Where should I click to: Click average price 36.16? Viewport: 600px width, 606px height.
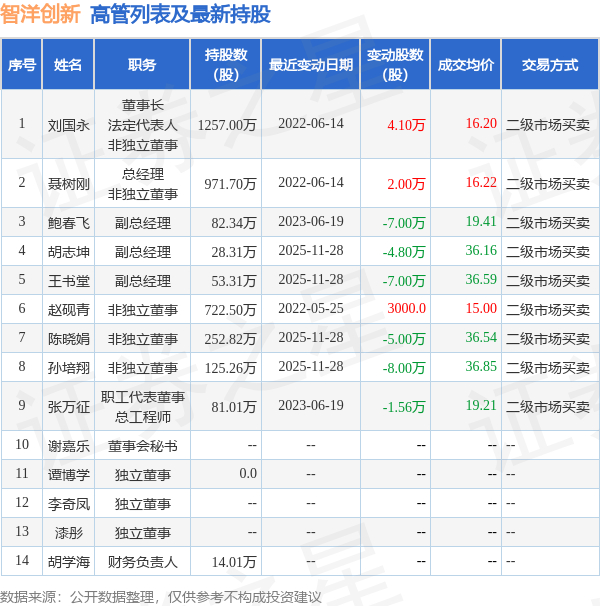[481, 250]
